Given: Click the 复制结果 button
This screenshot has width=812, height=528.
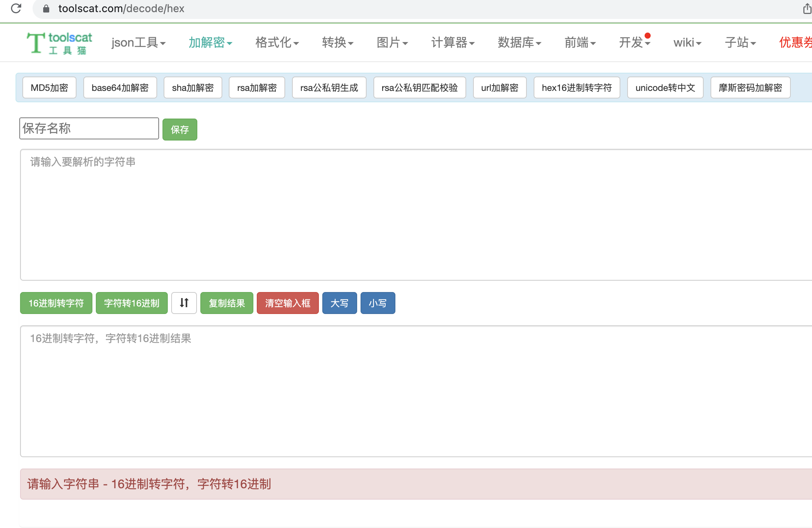Looking at the screenshot, I should pyautogui.click(x=226, y=303).
